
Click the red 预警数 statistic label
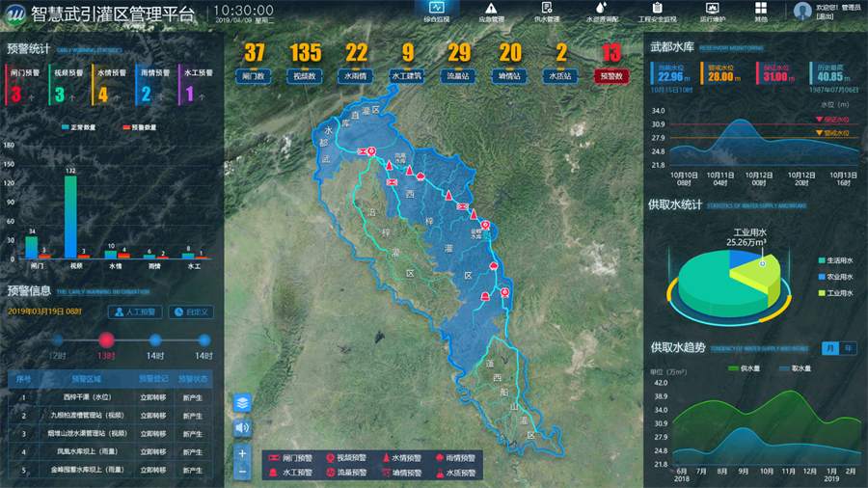tap(611, 75)
